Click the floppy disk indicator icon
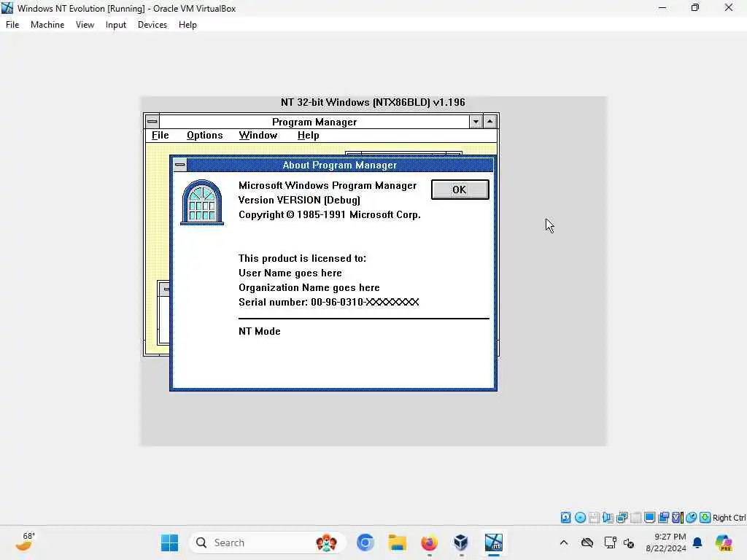The width and height of the screenshot is (747, 560). tap(594, 518)
